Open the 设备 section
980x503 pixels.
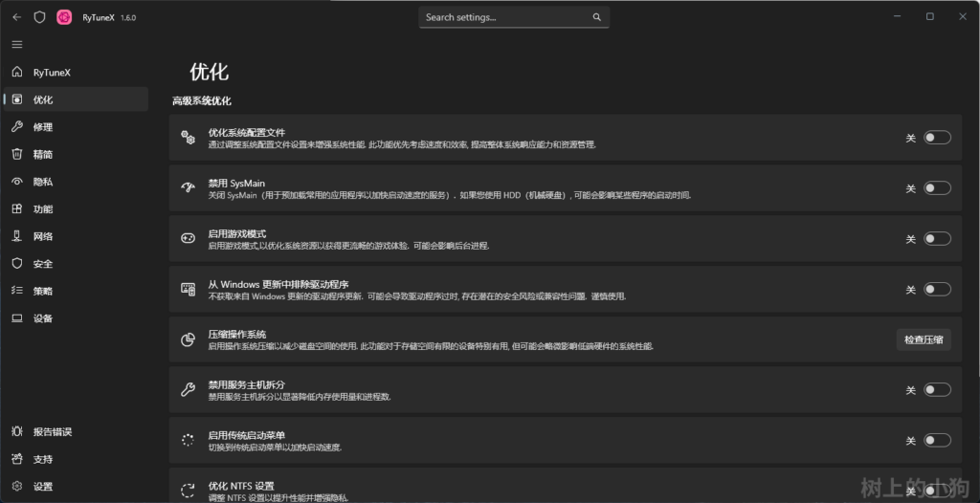76,318
